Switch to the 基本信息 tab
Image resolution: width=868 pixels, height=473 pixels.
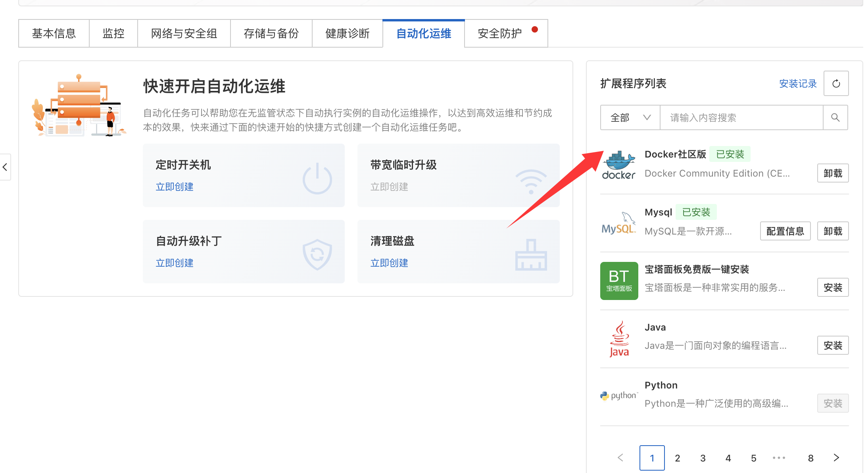[x=54, y=33]
